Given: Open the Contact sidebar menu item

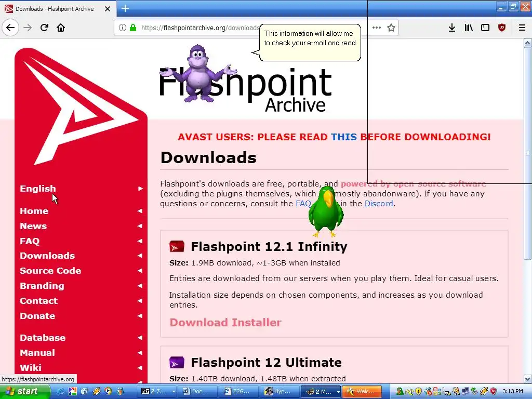Looking at the screenshot, I should point(38,301).
